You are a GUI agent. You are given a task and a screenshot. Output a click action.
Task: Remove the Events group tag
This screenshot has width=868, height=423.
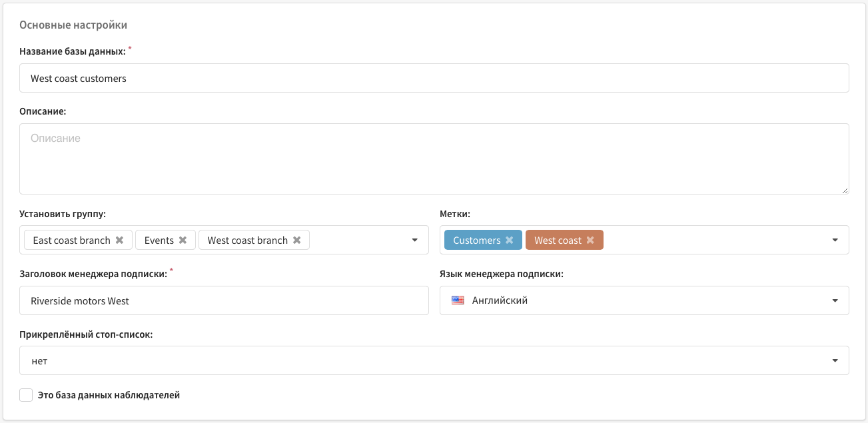(x=183, y=240)
